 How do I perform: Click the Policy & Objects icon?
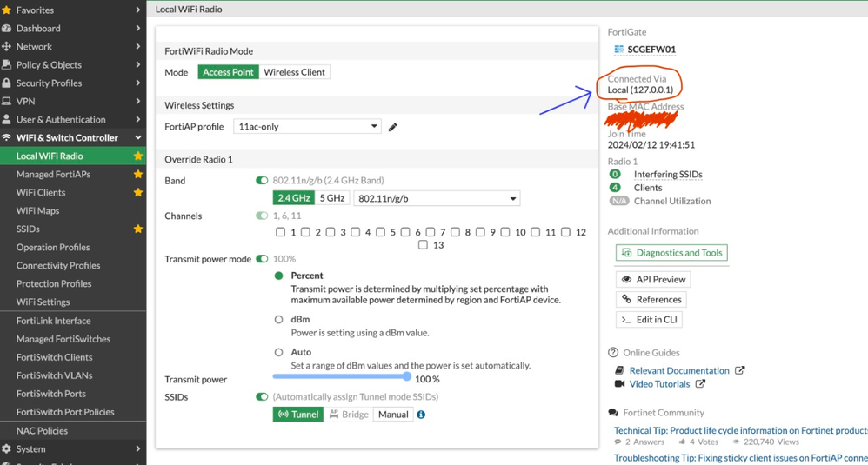(x=7, y=64)
